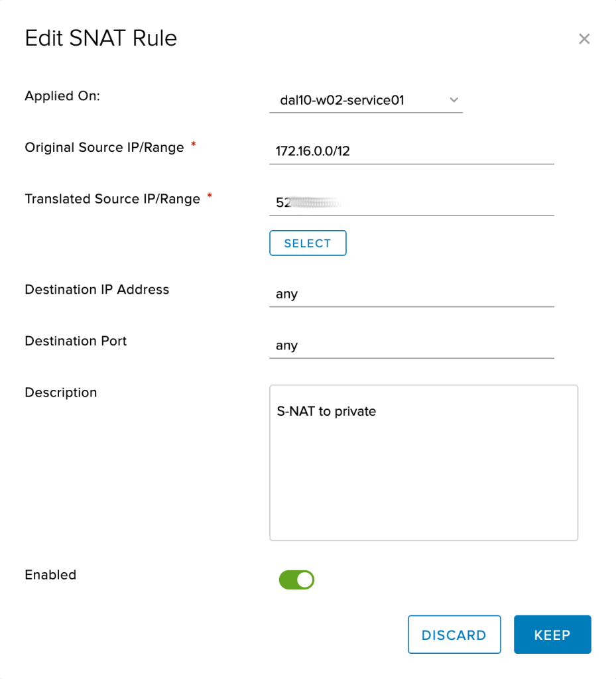Close the Edit SNAT Rule dialog

[x=584, y=39]
